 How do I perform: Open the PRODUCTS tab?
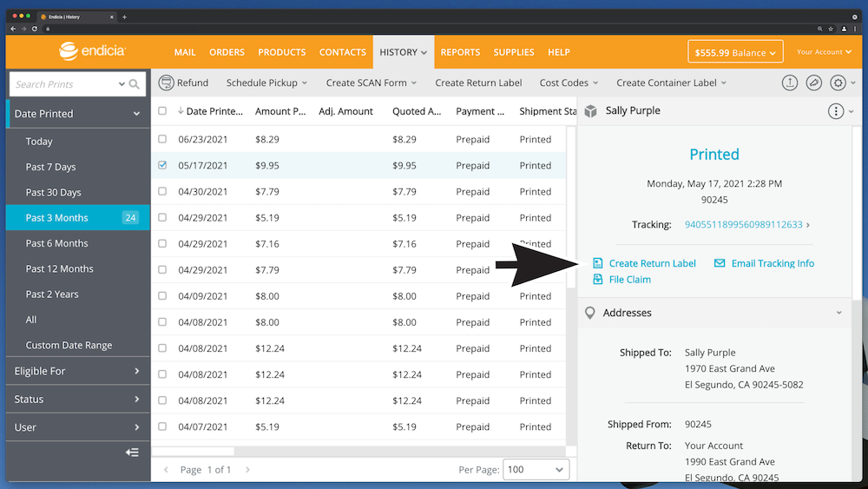click(x=282, y=52)
